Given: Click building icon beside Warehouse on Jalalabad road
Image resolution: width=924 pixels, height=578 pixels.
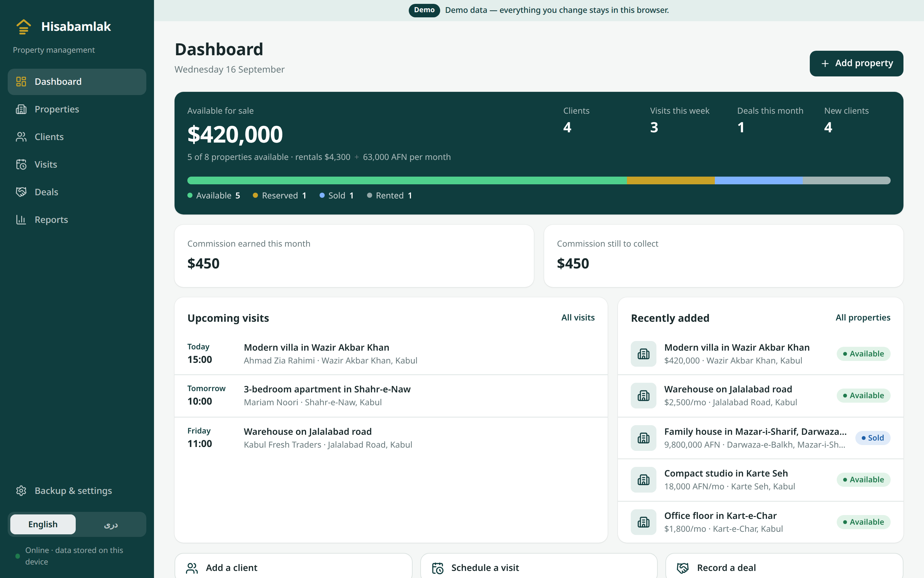Looking at the screenshot, I should pyautogui.click(x=643, y=395).
